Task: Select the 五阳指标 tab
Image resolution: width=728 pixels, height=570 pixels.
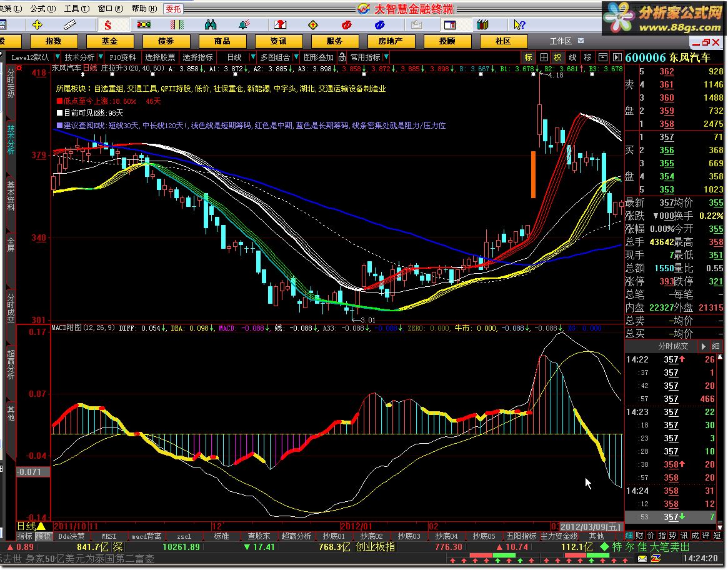Action: [x=521, y=536]
